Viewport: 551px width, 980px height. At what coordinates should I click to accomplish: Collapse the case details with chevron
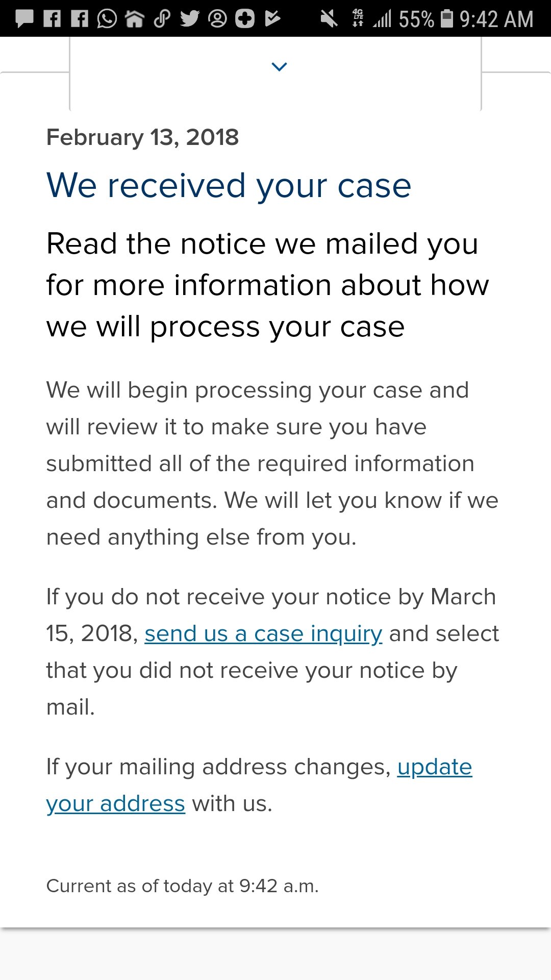click(x=280, y=67)
